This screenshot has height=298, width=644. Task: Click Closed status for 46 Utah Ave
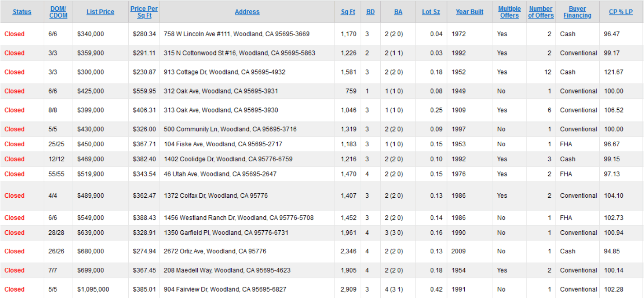point(14,174)
